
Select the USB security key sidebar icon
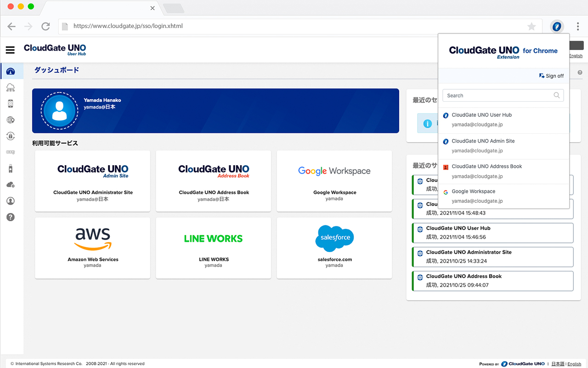coord(10,168)
